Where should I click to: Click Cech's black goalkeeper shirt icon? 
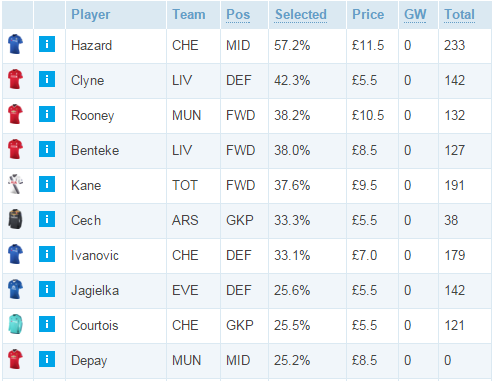[x=15, y=219]
